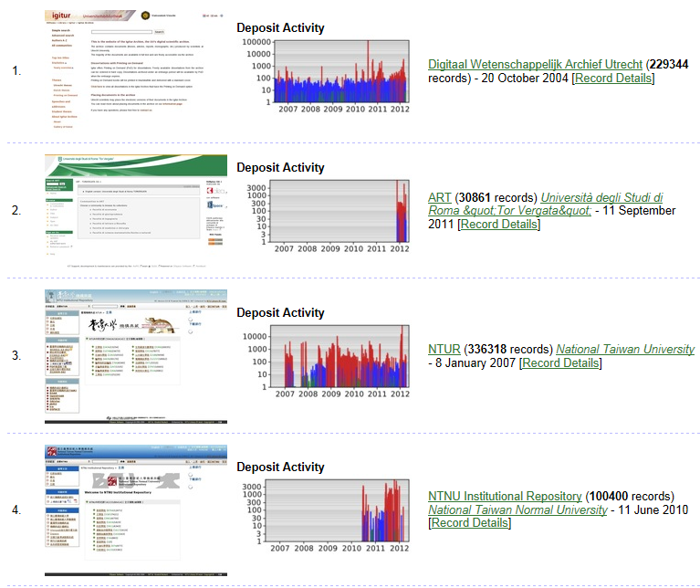Visit National Taiwan Normal University link
This screenshot has height=588, width=700.
(517, 509)
